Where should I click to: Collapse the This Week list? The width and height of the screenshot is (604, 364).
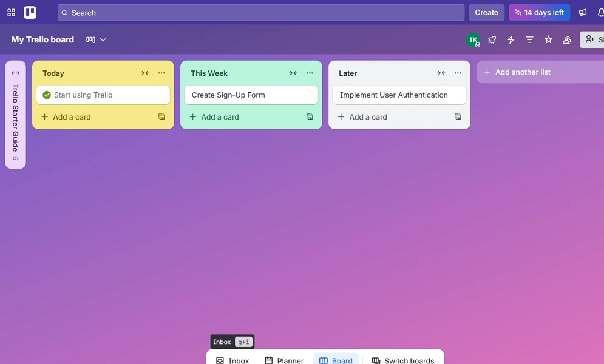click(x=293, y=73)
